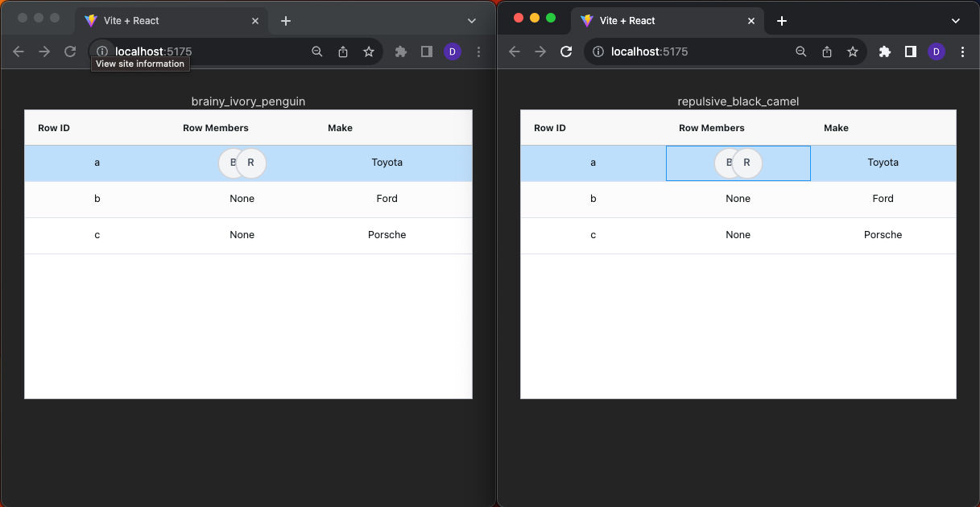This screenshot has width=980, height=507.
Task: Select the Toyota cell in brainy_ivory_penguin table
Action: pos(387,163)
